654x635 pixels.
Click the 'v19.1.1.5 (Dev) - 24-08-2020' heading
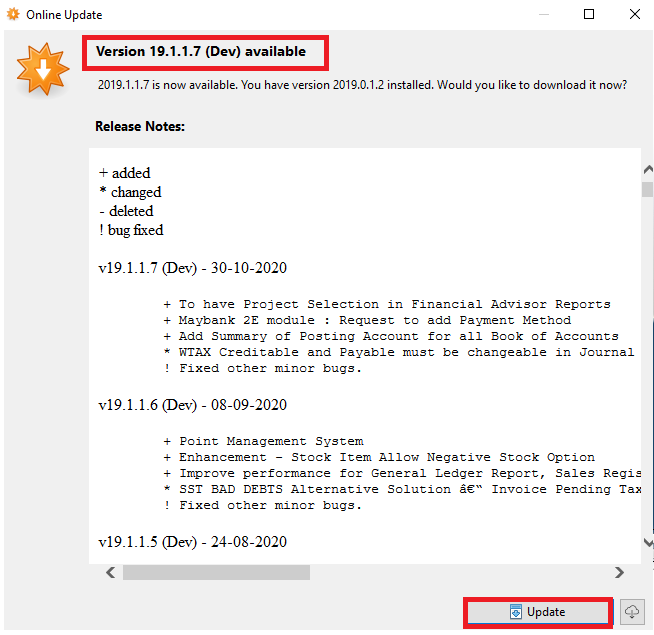click(193, 542)
